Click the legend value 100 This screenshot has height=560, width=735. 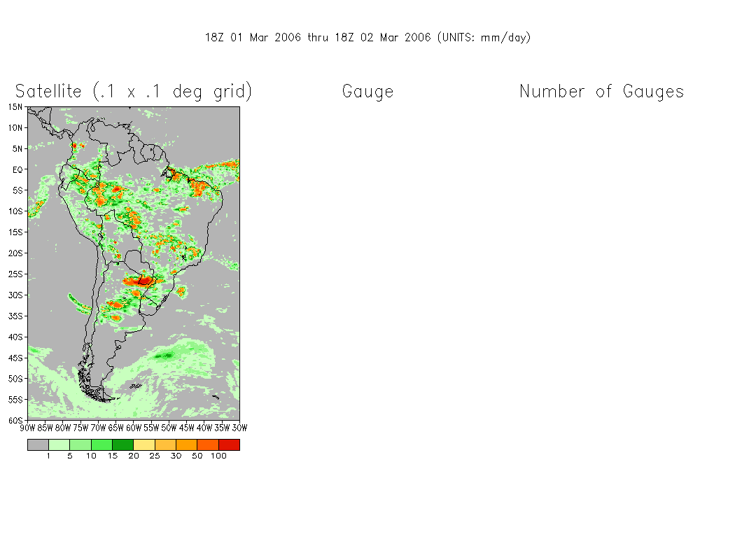(218, 456)
